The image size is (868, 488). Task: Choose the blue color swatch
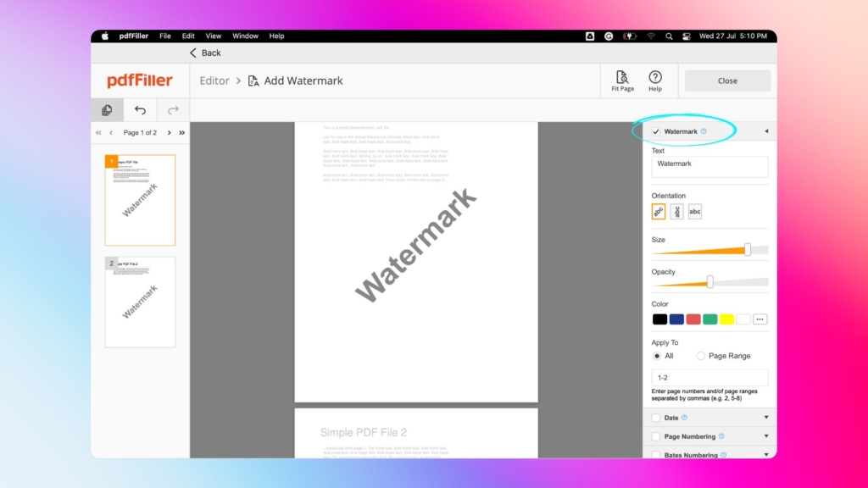(676, 319)
